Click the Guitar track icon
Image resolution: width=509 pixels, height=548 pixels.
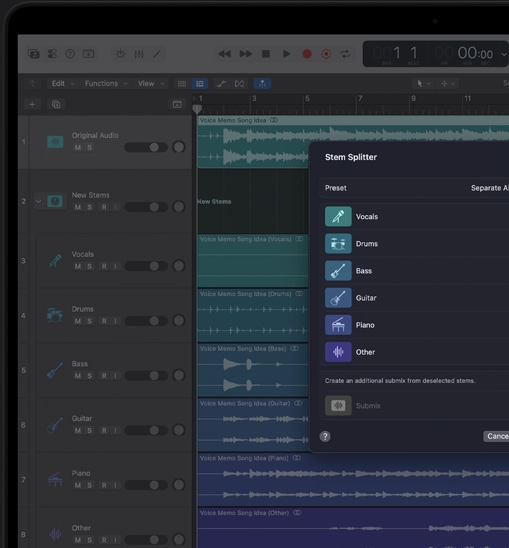tap(55, 425)
